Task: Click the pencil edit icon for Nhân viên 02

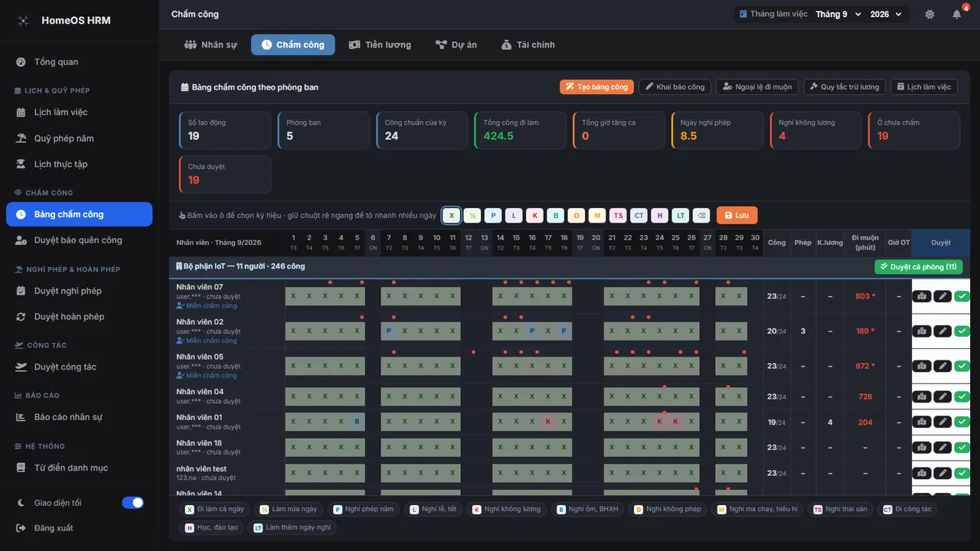Action: click(x=942, y=331)
